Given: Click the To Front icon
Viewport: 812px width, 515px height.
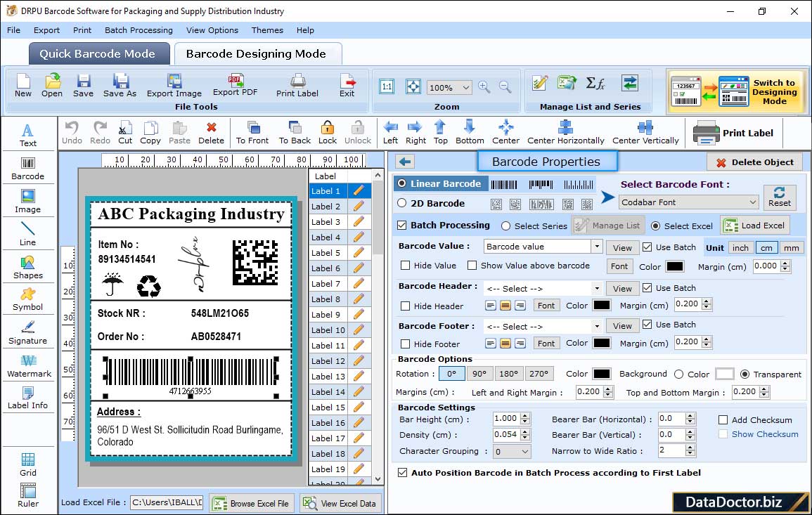Looking at the screenshot, I should click(x=252, y=133).
